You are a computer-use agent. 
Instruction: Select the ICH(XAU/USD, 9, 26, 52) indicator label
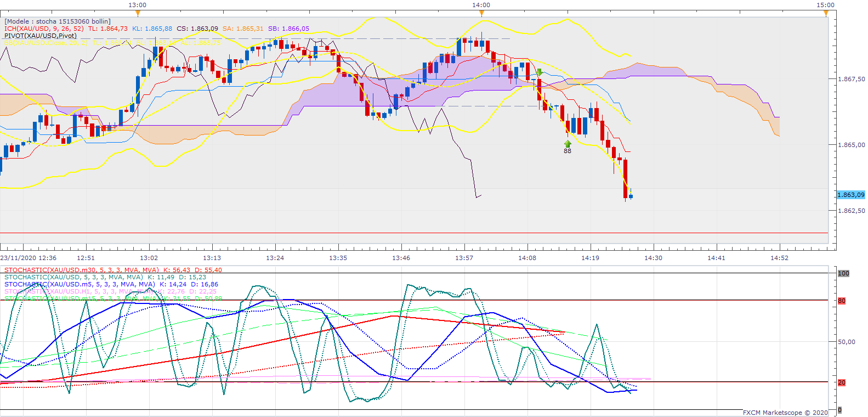tap(44, 29)
